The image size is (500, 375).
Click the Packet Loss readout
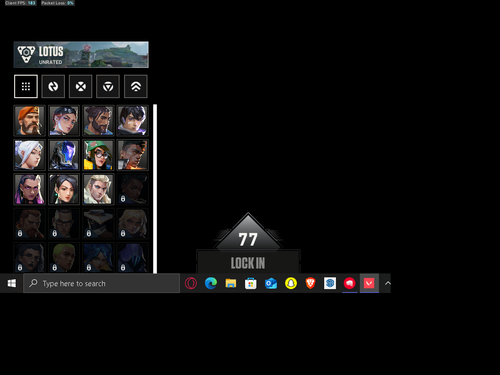[x=57, y=3]
